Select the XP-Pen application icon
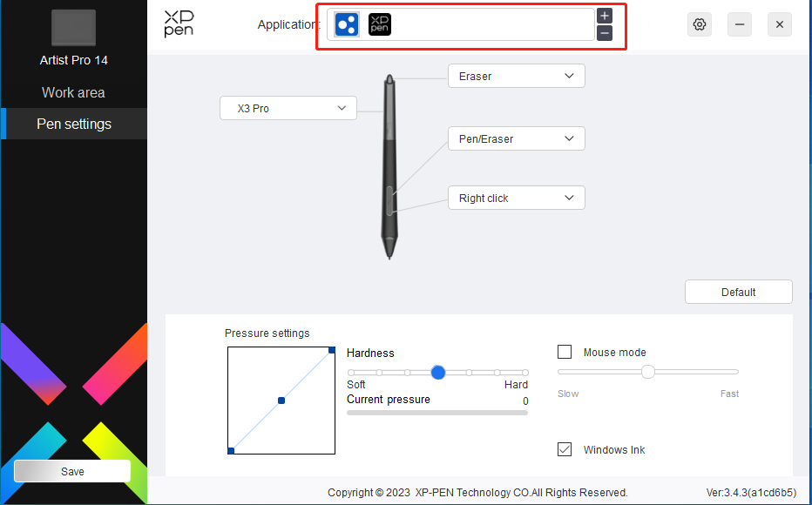 point(380,24)
